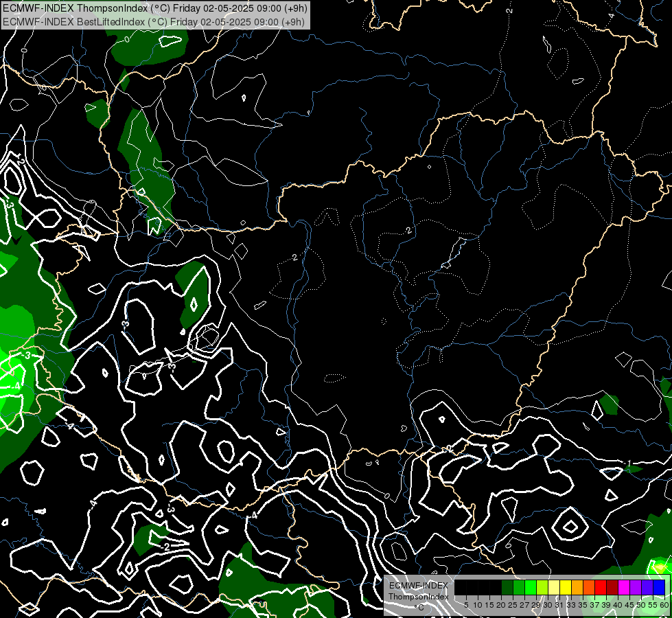Click the legend scale value 20
The width and height of the screenshot is (672, 618).
pyautogui.click(x=502, y=605)
